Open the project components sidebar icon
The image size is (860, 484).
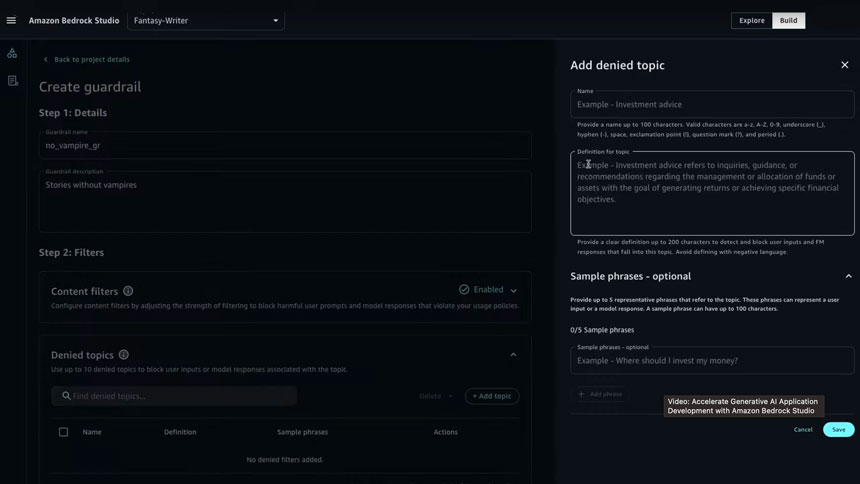point(12,53)
